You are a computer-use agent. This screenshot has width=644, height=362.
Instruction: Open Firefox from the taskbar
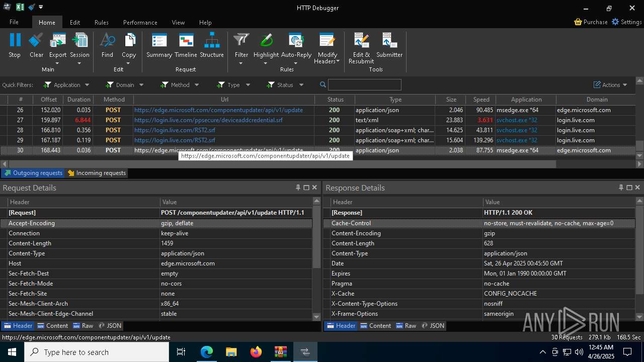[x=256, y=352]
